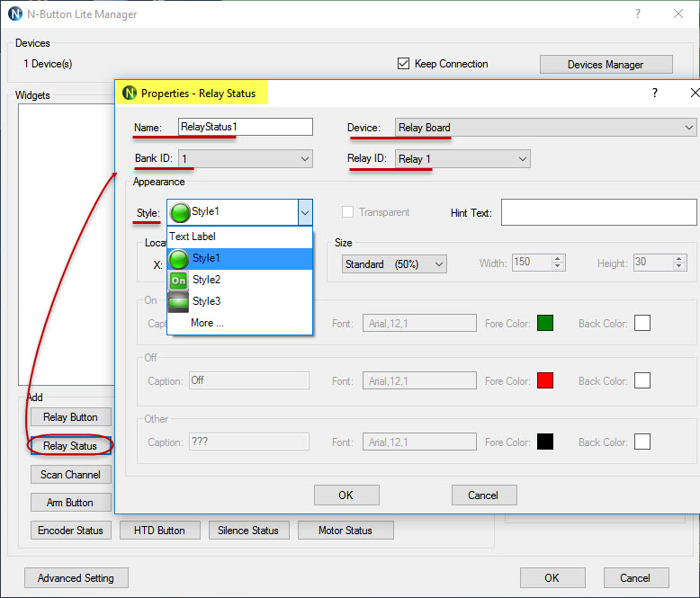700x598 pixels.
Task: Select the green circle Style1 icon option
Action: click(x=178, y=259)
